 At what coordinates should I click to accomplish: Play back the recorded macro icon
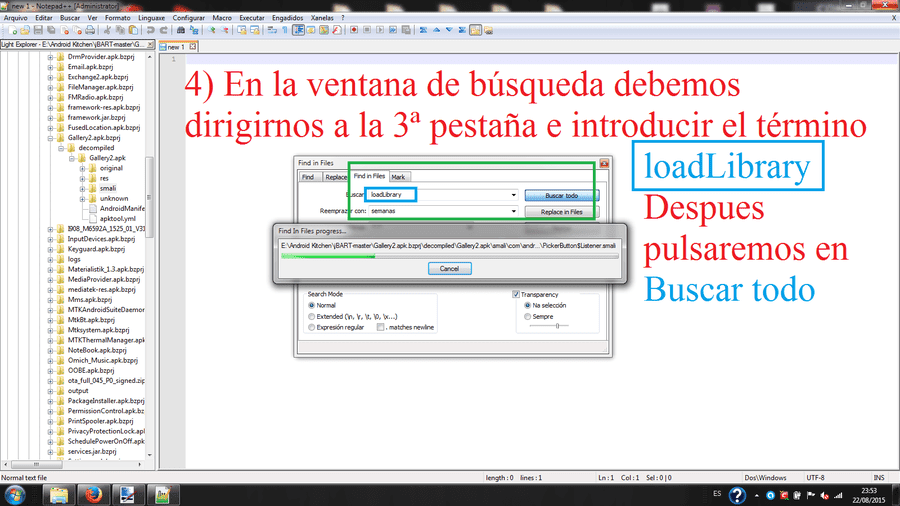coord(380,30)
